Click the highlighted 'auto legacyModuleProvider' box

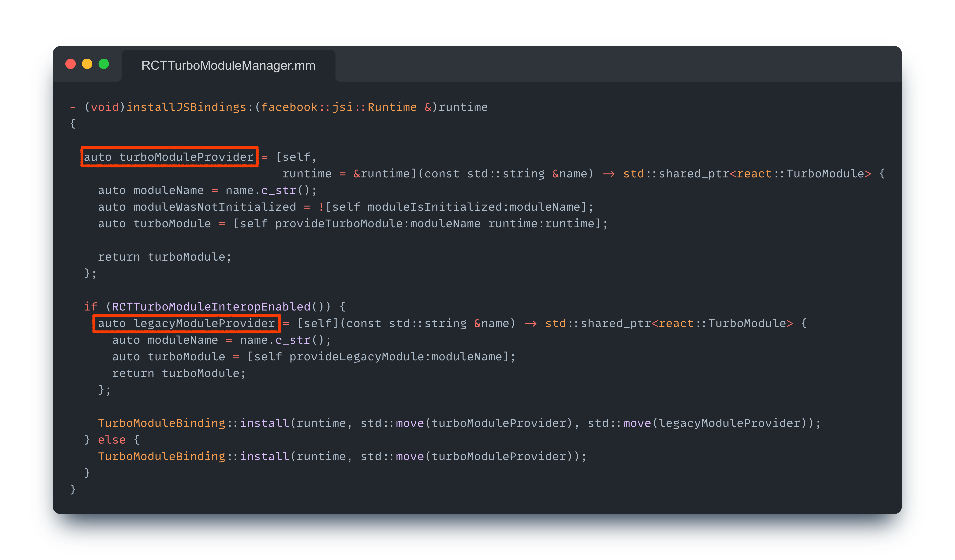click(x=186, y=323)
